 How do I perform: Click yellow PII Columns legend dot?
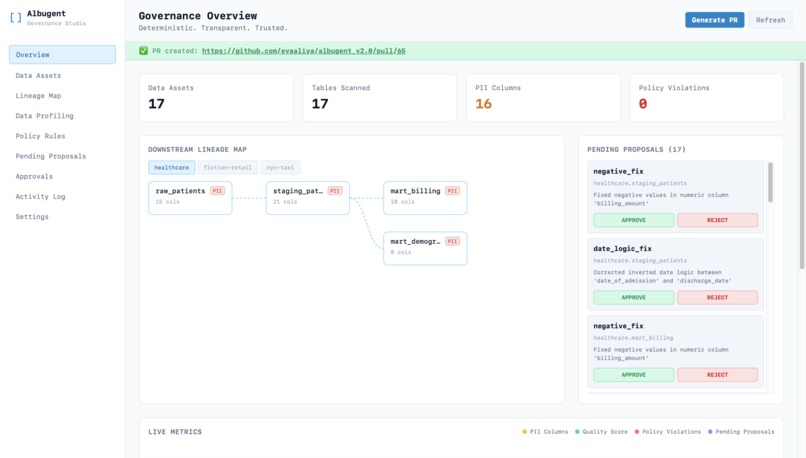(524, 432)
